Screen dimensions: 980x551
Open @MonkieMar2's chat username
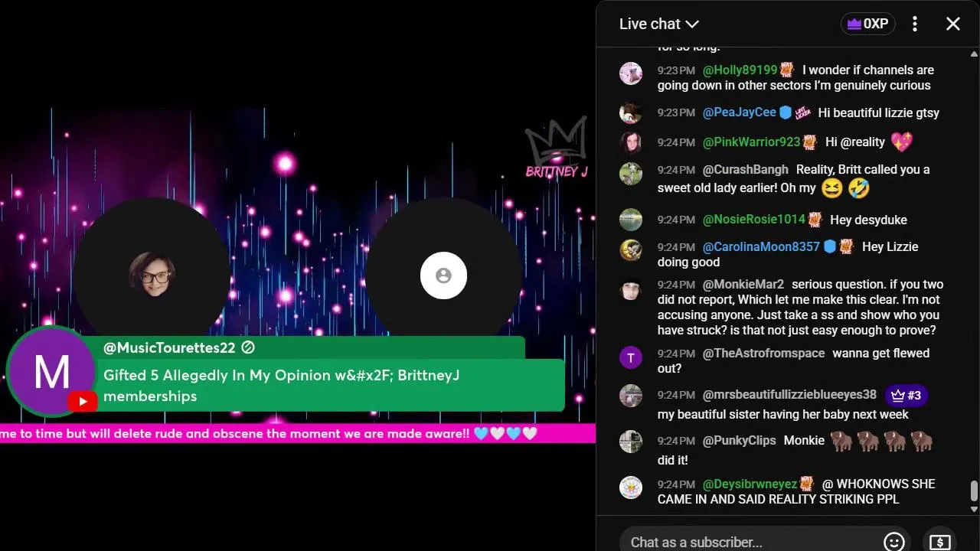point(743,284)
